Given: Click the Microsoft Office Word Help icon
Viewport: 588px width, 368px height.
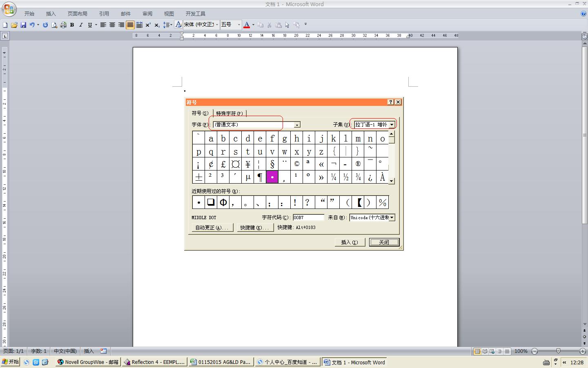Looking at the screenshot, I should point(583,13).
